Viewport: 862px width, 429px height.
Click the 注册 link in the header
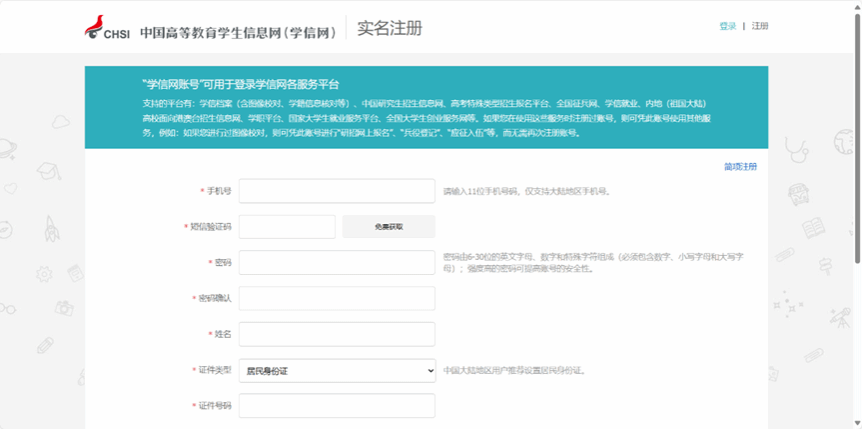(x=760, y=26)
